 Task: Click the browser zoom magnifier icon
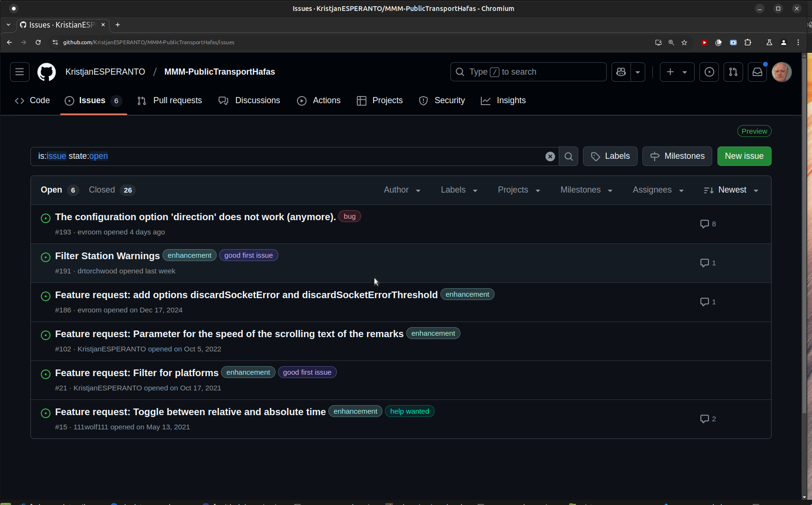[671, 42]
